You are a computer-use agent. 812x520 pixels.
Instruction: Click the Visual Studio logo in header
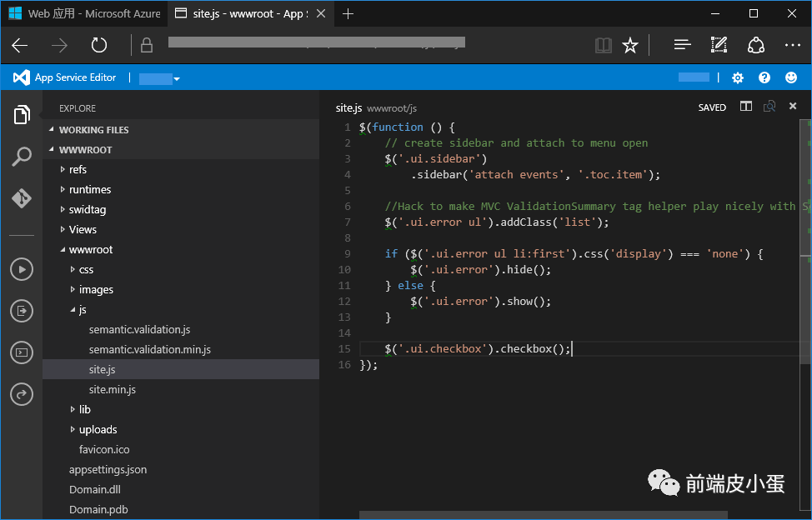pyautogui.click(x=21, y=77)
